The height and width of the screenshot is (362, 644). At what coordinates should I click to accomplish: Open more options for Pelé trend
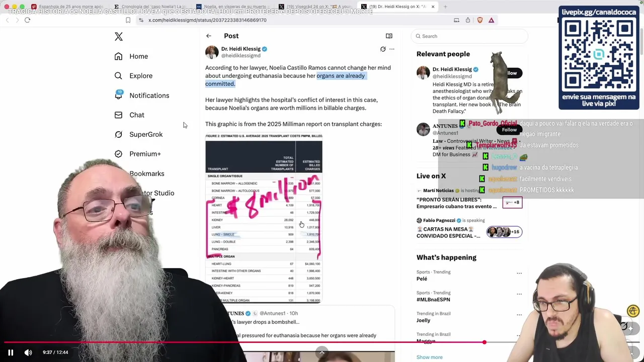click(x=519, y=274)
